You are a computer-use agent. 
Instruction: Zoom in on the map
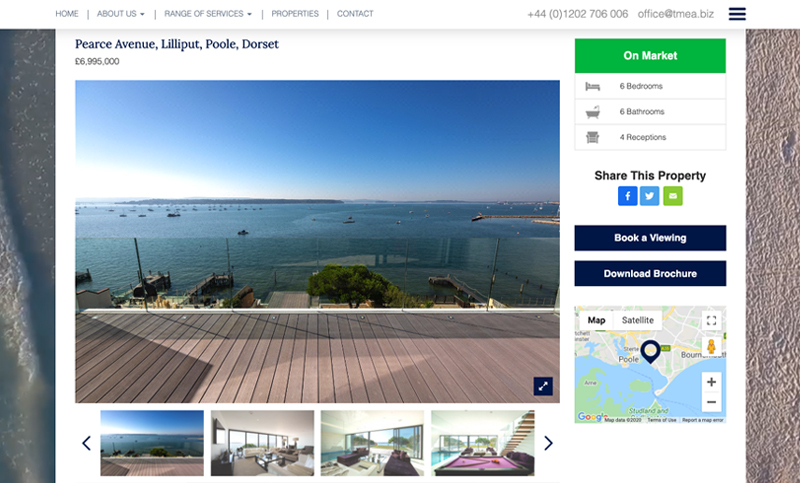click(x=711, y=382)
